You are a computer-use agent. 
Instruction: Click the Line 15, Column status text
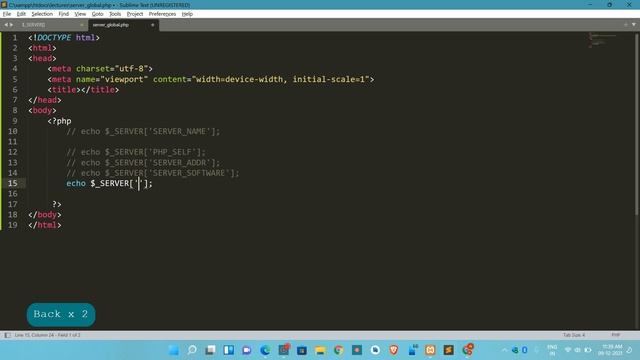pos(47,335)
